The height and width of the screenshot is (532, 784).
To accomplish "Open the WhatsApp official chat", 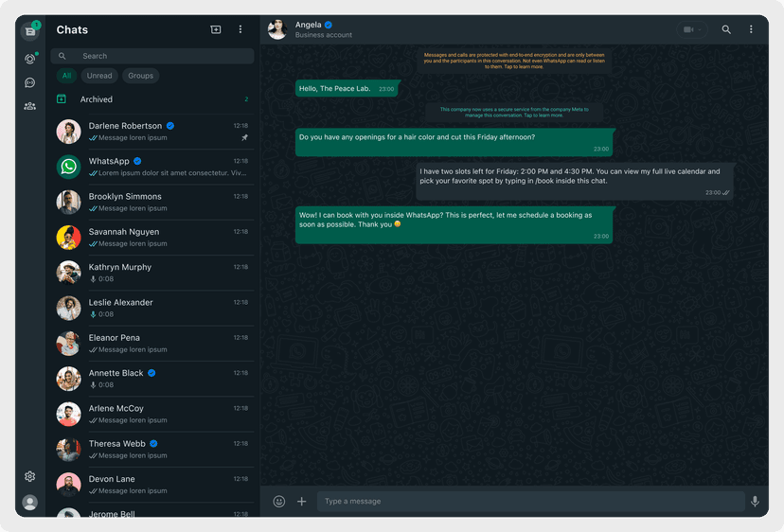I will 152,167.
